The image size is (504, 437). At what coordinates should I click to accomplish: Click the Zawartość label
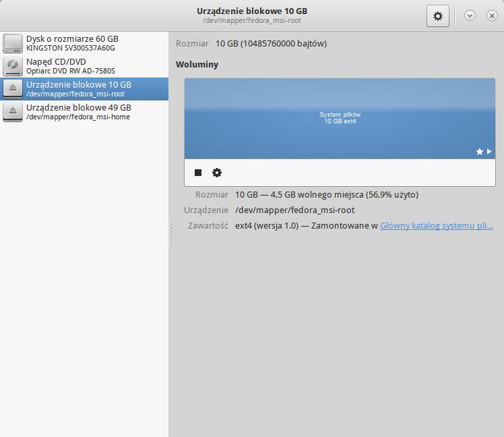pyautogui.click(x=208, y=225)
